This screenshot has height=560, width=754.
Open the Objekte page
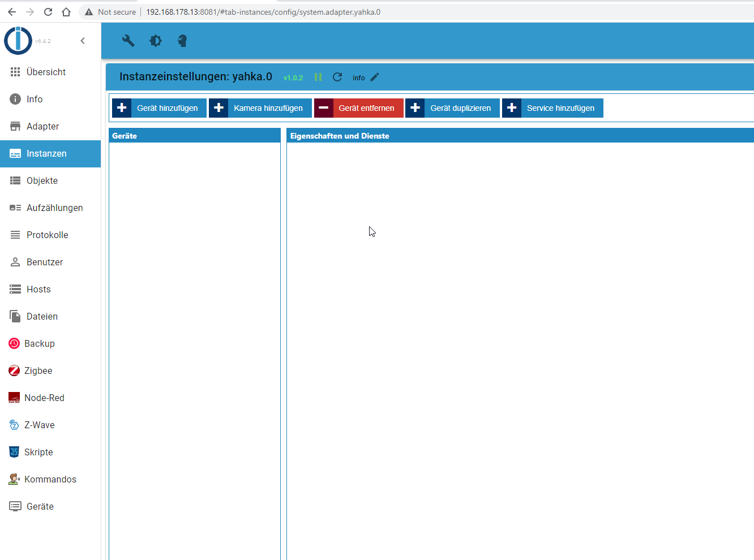(x=50, y=180)
